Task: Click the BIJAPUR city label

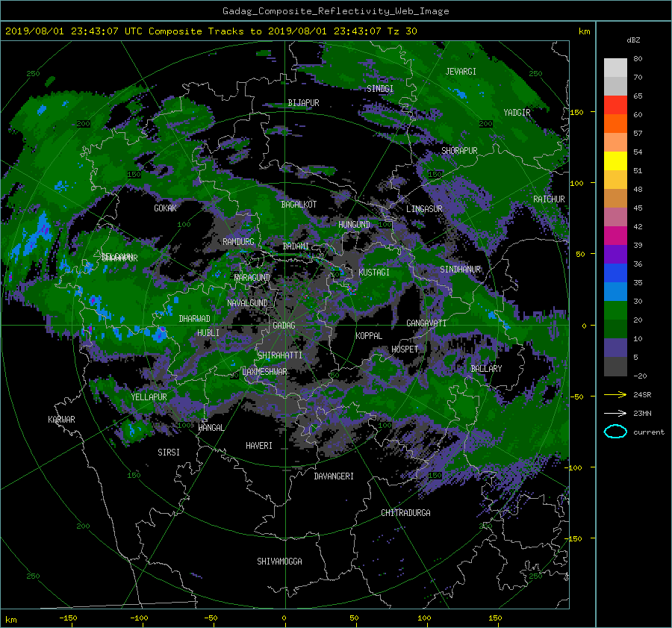Action: (303, 103)
